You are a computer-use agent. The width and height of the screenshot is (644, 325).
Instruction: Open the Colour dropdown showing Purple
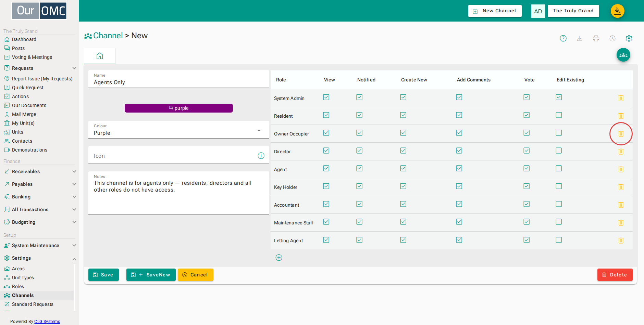[x=178, y=130]
